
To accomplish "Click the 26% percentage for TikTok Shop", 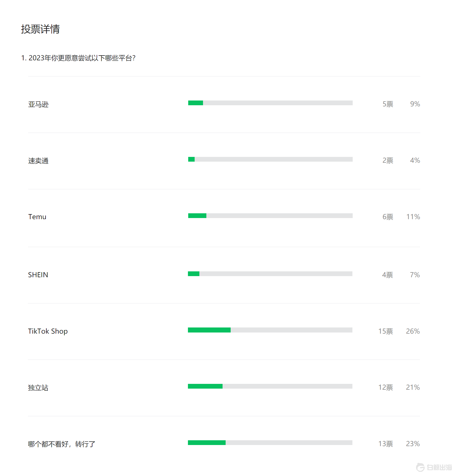I will [413, 331].
